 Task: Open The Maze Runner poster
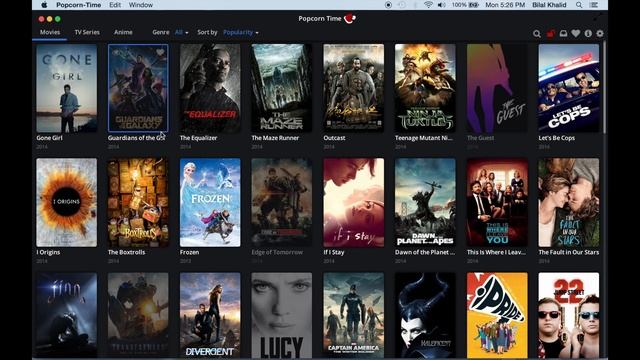click(282, 88)
